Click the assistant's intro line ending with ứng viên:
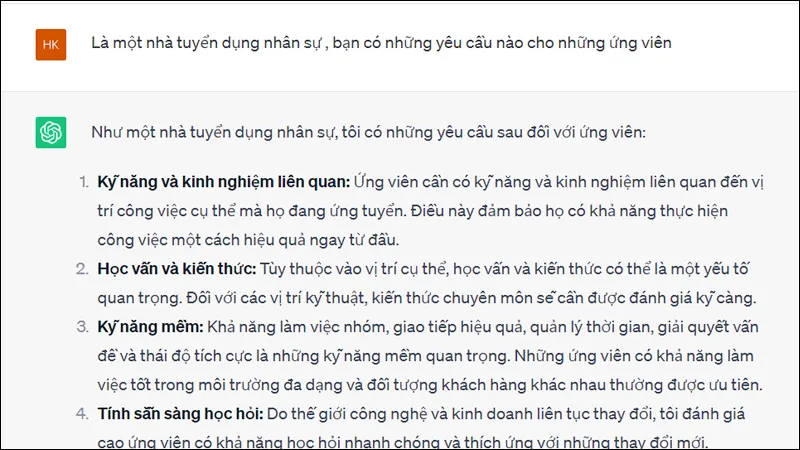The width and height of the screenshot is (800, 450). coord(368,133)
